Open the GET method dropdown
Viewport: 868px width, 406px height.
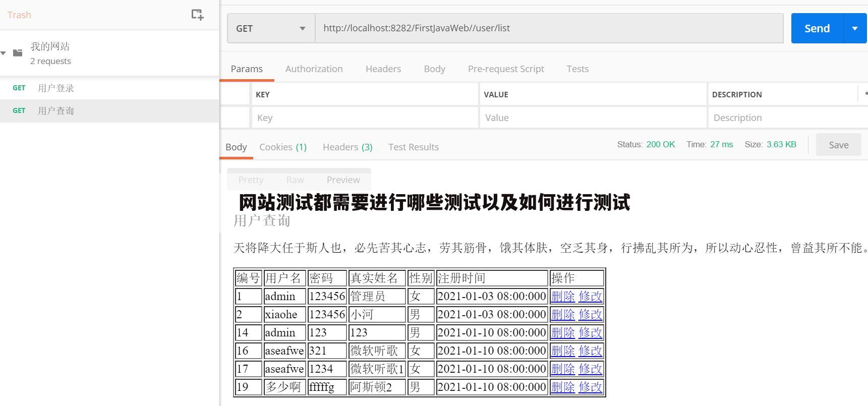[x=271, y=28]
